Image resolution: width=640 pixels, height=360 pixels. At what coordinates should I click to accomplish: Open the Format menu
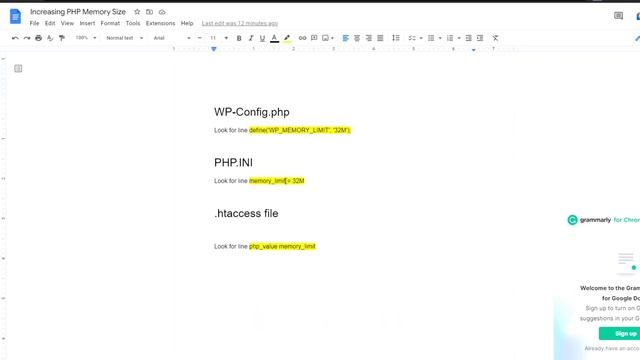click(x=110, y=23)
